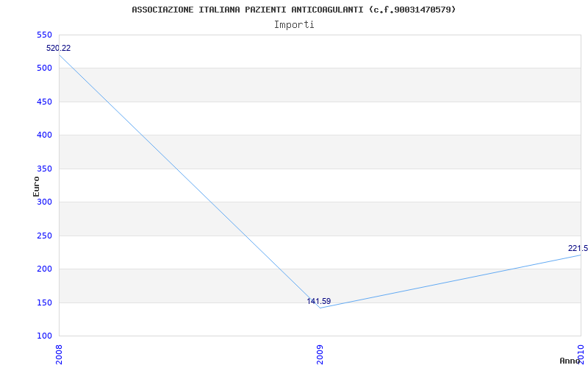Click the 350 y-axis tick label

click(x=44, y=169)
